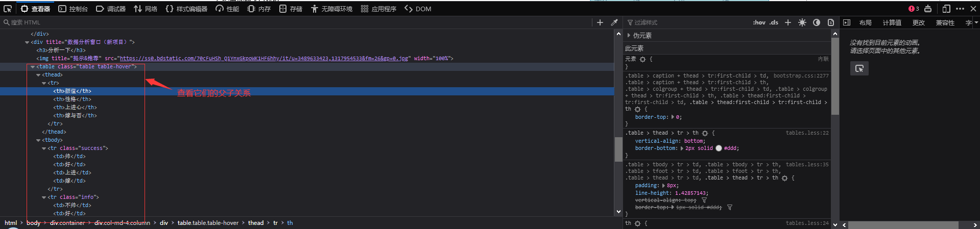The height and width of the screenshot is (229, 980).
Task: Collapse the div title=数据分析窗口 node
Action: pyautogui.click(x=27, y=42)
